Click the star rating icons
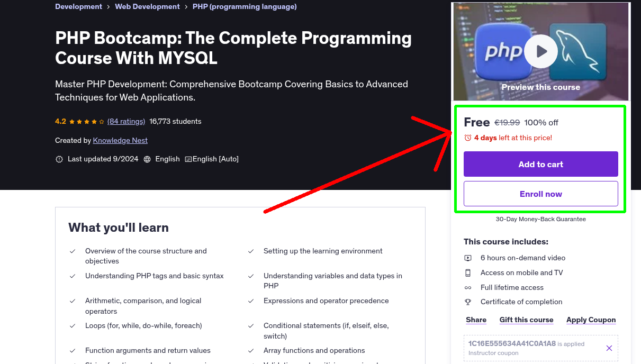Screen dimensions: 641x364 (x=87, y=122)
